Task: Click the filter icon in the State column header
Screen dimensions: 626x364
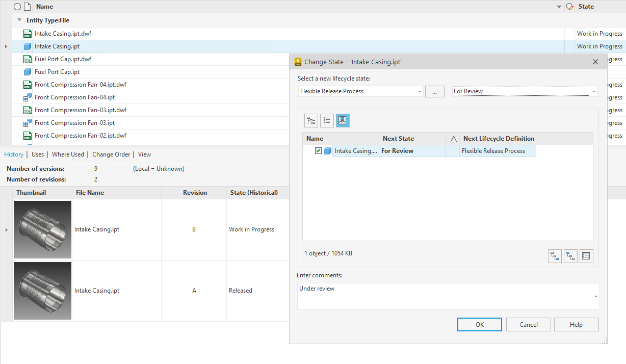Action: pyautogui.click(x=569, y=6)
